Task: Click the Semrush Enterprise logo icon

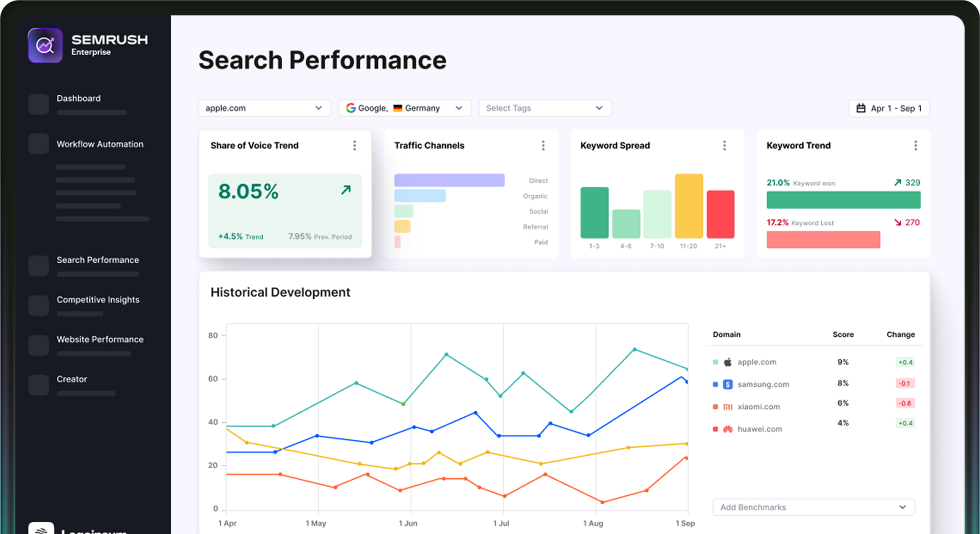Action: point(45,45)
